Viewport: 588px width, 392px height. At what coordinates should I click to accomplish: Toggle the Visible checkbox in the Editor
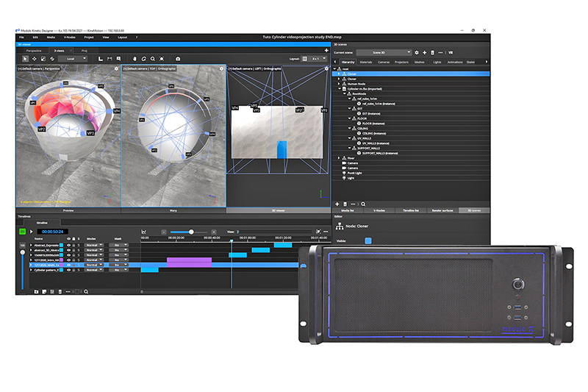pyautogui.click(x=368, y=240)
